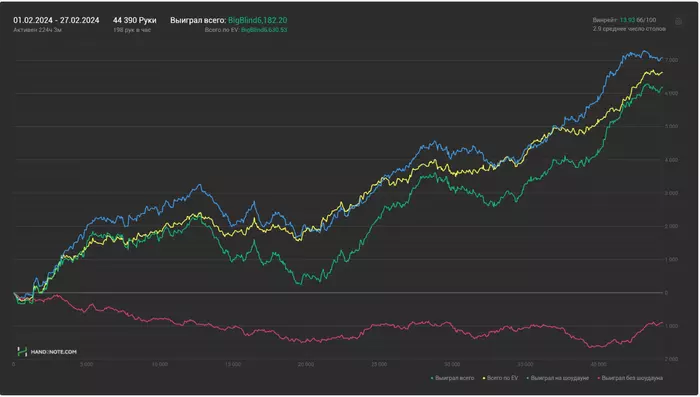Toggle the 'Выиграл всего' legend series

[452, 378]
